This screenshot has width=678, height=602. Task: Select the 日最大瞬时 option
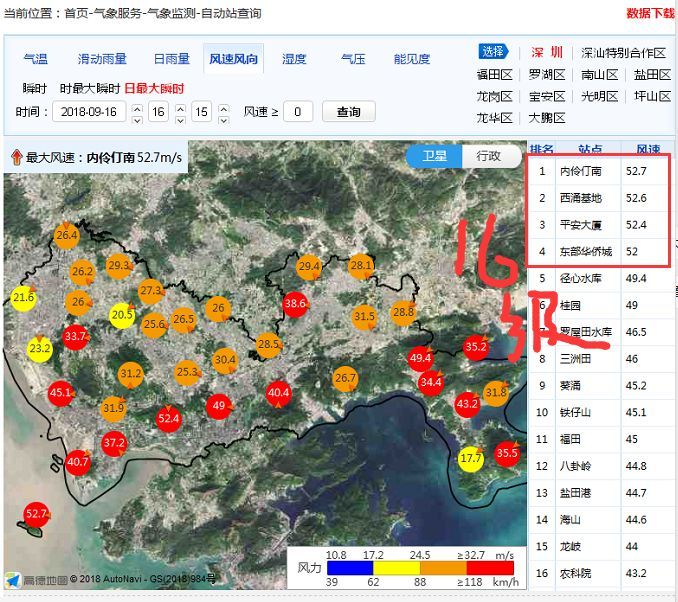pos(154,89)
